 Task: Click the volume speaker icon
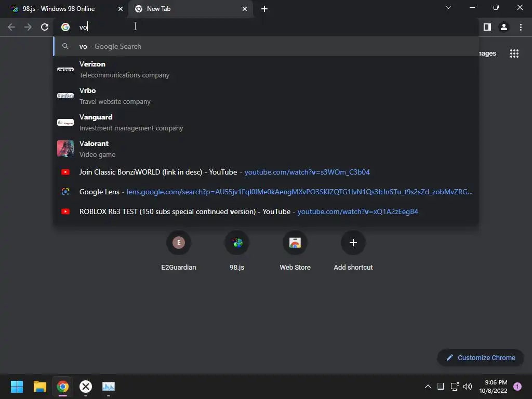coord(468,387)
